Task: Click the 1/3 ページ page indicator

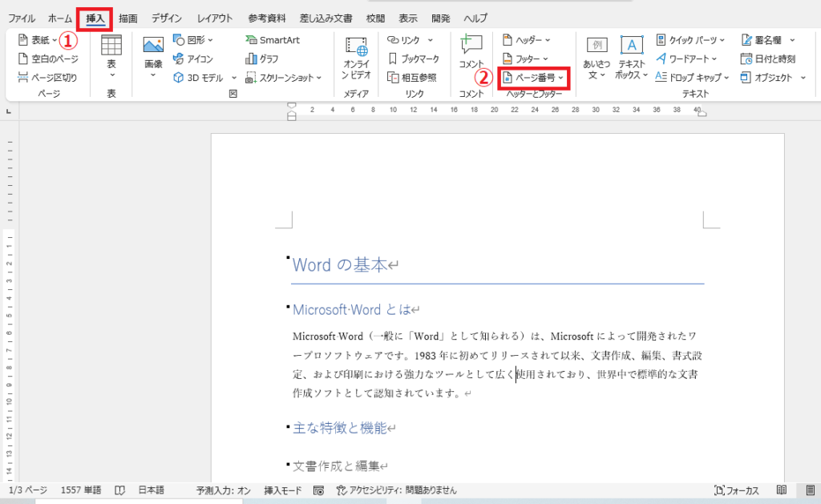Action: point(28,490)
